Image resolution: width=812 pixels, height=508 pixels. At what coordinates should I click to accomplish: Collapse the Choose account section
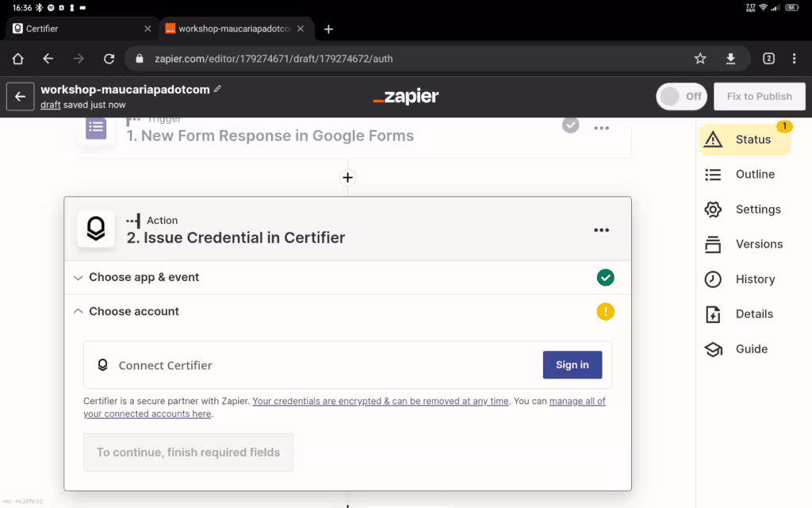pyautogui.click(x=347, y=311)
